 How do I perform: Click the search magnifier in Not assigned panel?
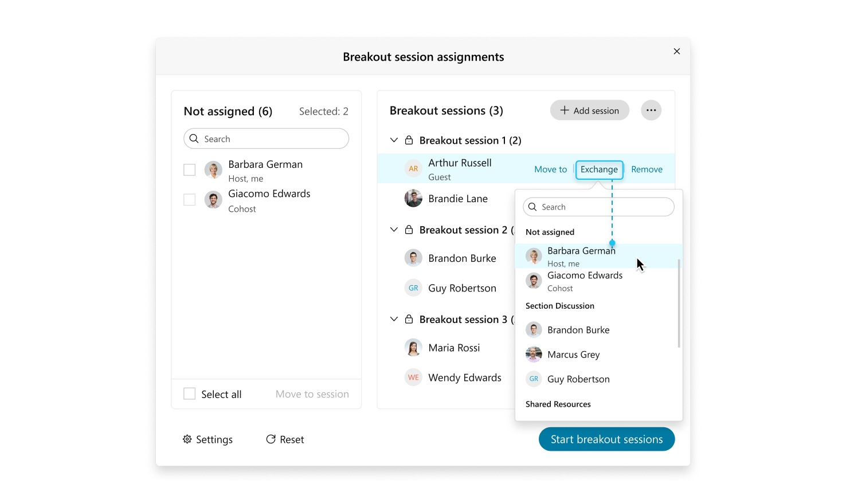pos(194,139)
